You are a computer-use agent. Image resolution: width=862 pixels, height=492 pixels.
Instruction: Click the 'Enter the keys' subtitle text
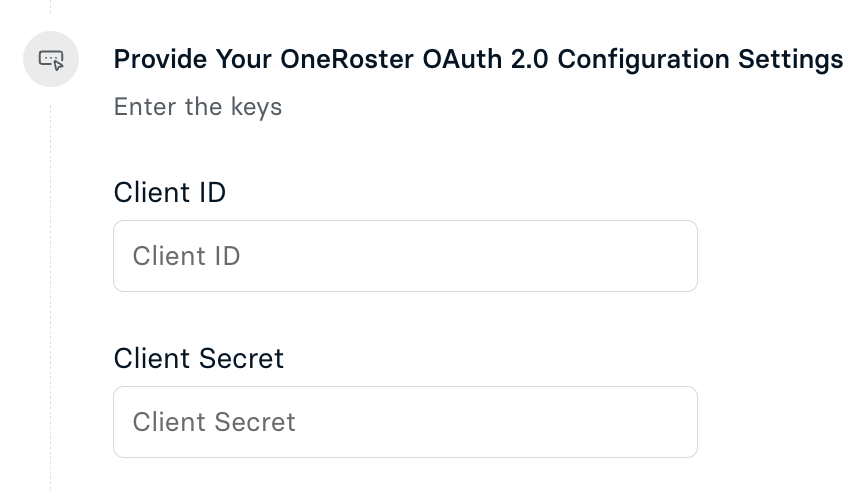(197, 107)
